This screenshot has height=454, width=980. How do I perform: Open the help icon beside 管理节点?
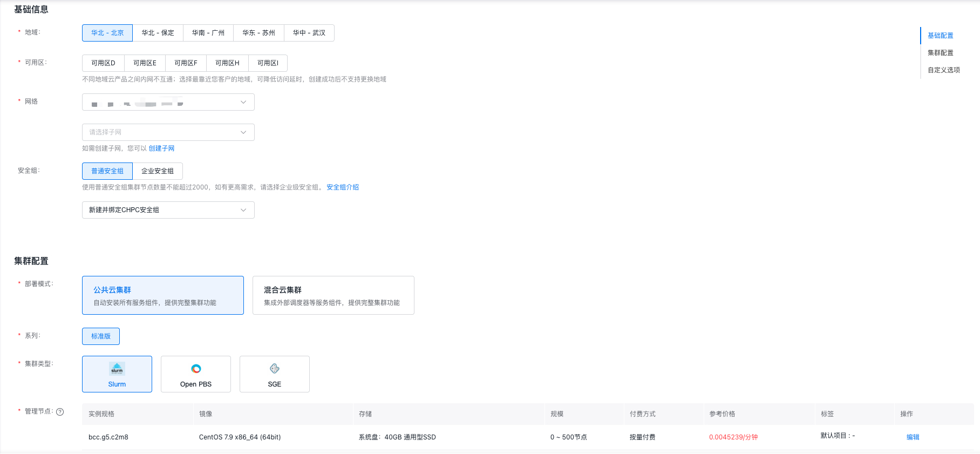60,411
